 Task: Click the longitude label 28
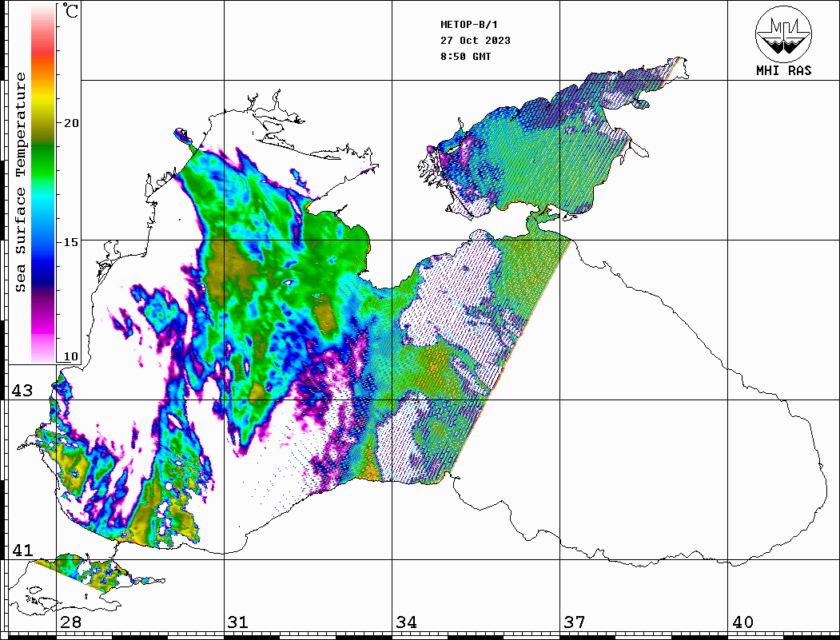pos(70,622)
